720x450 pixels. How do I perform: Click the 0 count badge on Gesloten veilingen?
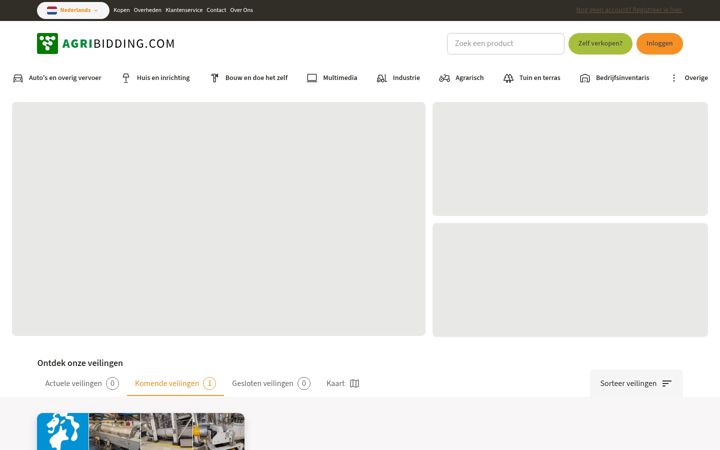coord(304,383)
